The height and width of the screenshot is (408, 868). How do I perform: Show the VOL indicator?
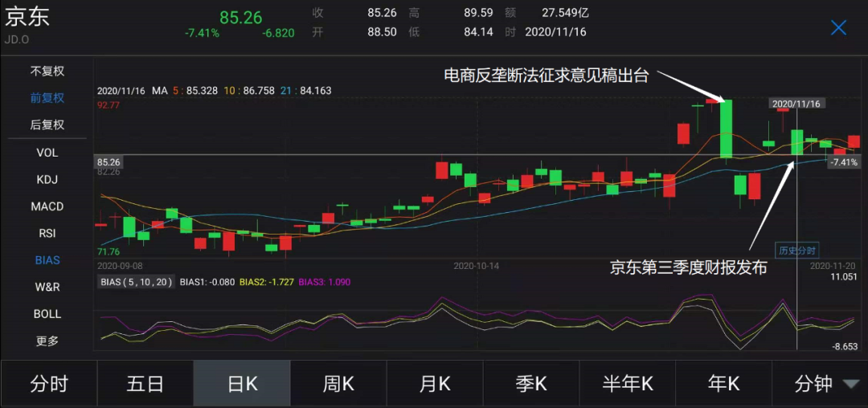pyautogui.click(x=47, y=152)
